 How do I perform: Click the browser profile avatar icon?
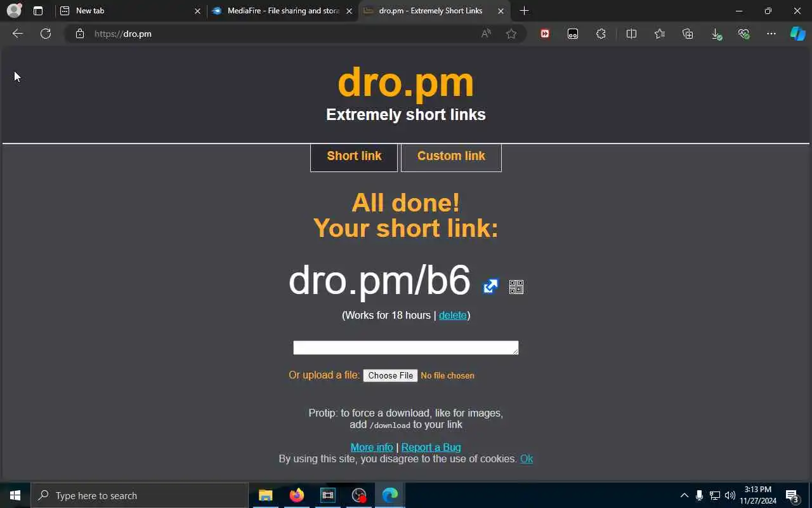coord(14,11)
